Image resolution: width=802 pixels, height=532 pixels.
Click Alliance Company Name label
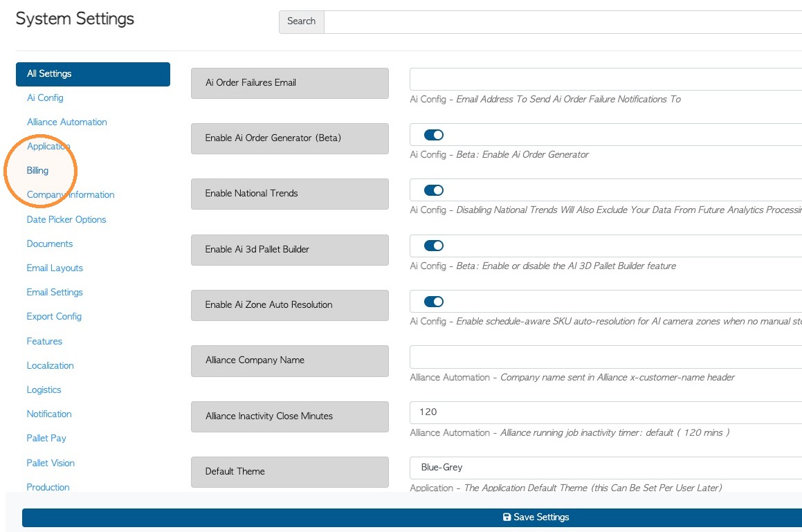tap(290, 361)
